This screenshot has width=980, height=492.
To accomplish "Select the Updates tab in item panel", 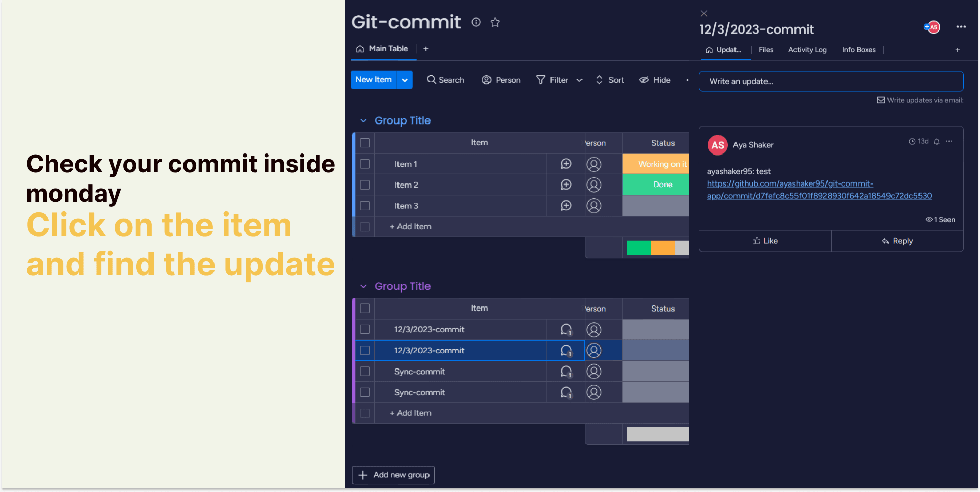I will click(723, 50).
